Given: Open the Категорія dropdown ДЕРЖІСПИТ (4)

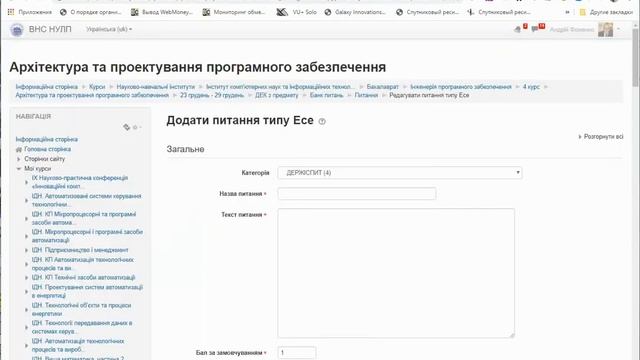Looking at the screenshot, I should coord(400,173).
